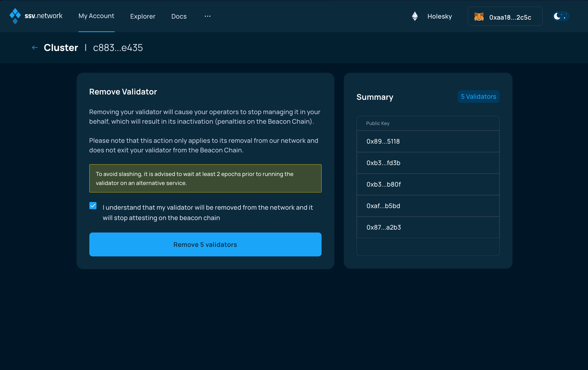Click the Public Key column header
588x370 pixels.
click(x=378, y=123)
